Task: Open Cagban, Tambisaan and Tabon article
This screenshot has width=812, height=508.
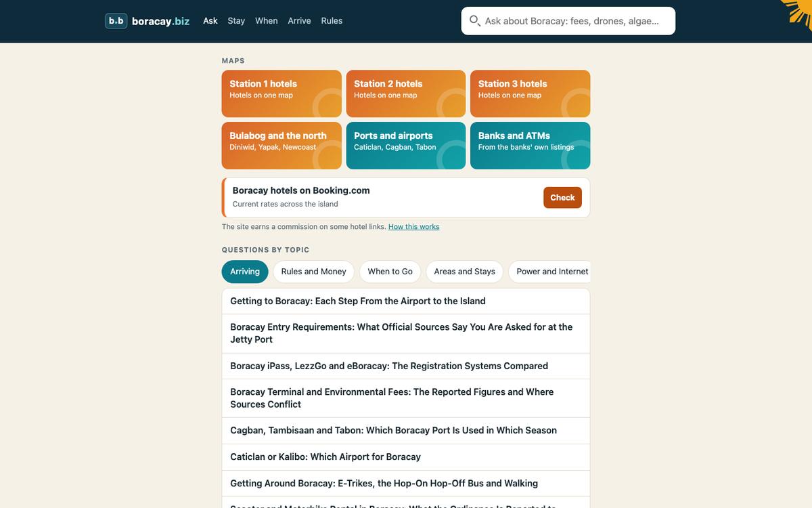Action: 406,431
